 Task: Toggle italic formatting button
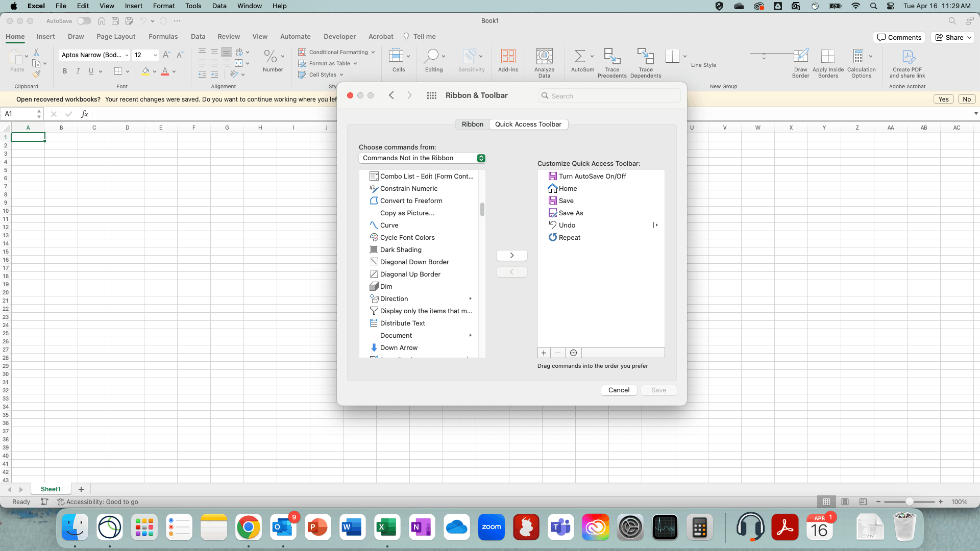click(x=78, y=71)
